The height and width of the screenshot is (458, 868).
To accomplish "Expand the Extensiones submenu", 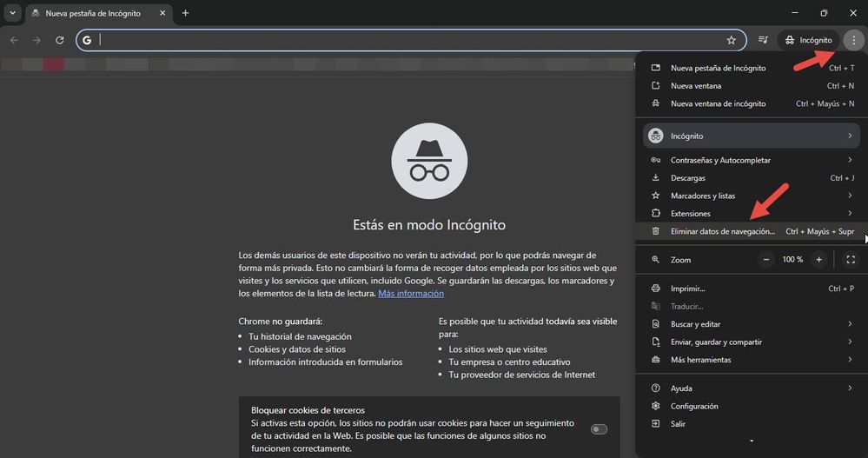I will (752, 213).
